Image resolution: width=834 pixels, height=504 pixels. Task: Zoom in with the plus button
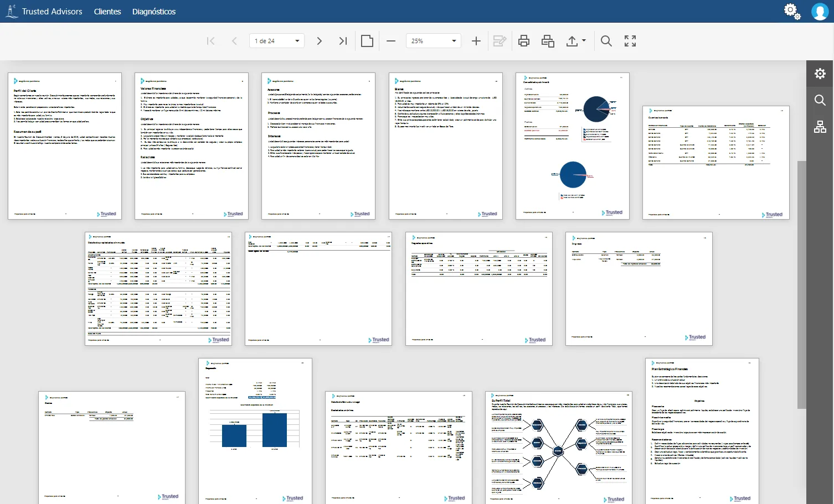click(x=476, y=41)
